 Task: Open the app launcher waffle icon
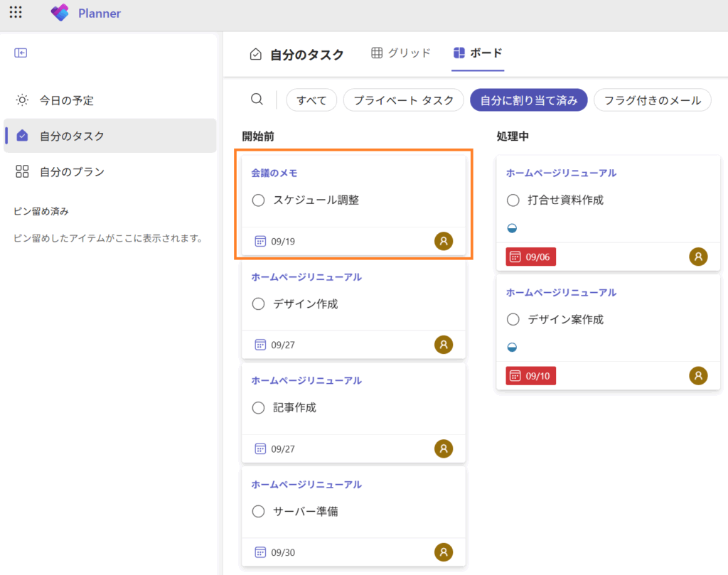(x=16, y=13)
